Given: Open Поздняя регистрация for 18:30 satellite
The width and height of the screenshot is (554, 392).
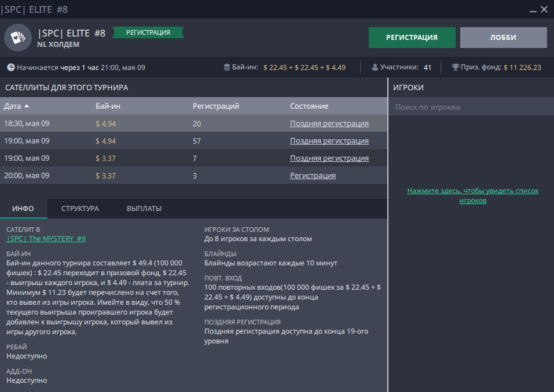Looking at the screenshot, I should coord(329,124).
